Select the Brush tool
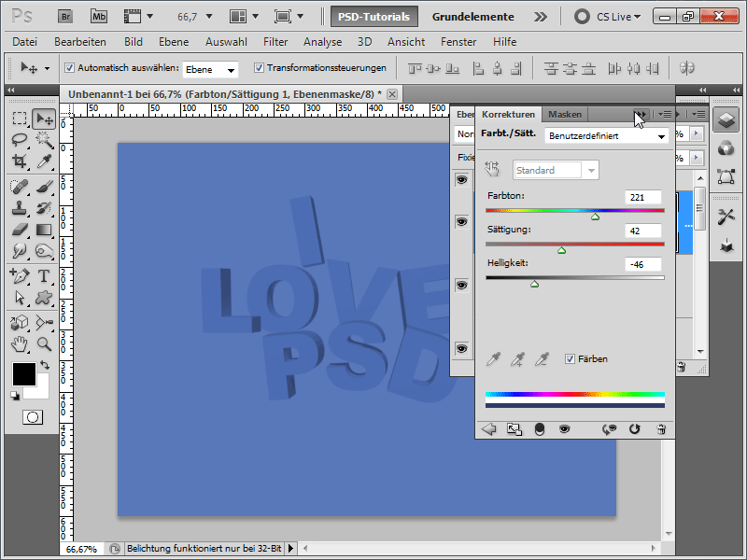 click(x=44, y=186)
